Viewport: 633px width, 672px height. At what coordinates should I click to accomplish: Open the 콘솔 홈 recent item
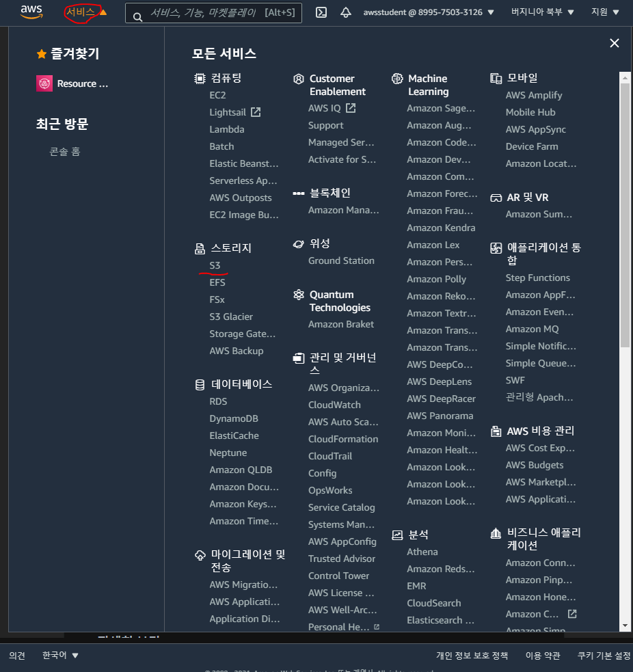(65, 152)
